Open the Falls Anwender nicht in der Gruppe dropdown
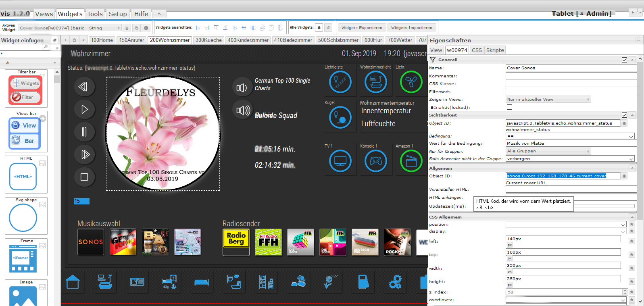The width and height of the screenshot is (644, 306). pos(570,159)
